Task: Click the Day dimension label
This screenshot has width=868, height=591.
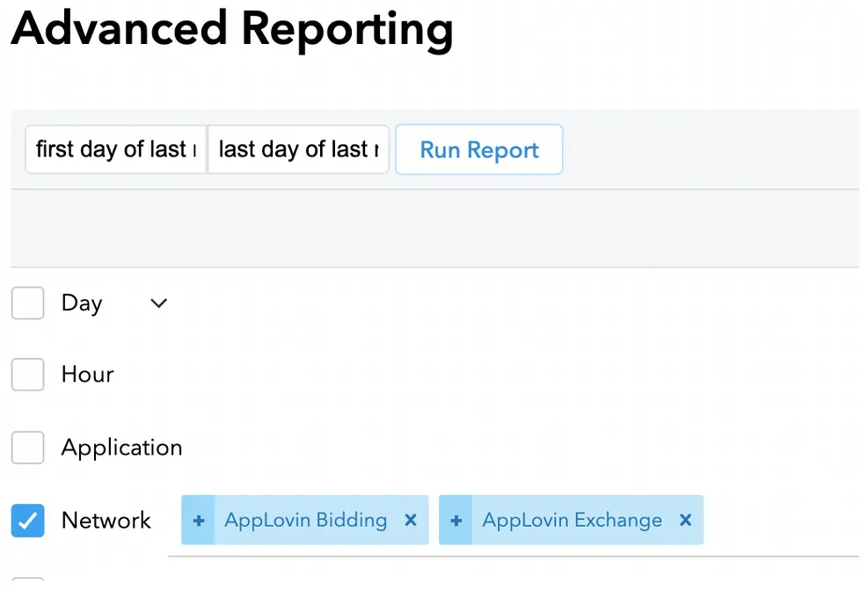Action: [x=81, y=303]
